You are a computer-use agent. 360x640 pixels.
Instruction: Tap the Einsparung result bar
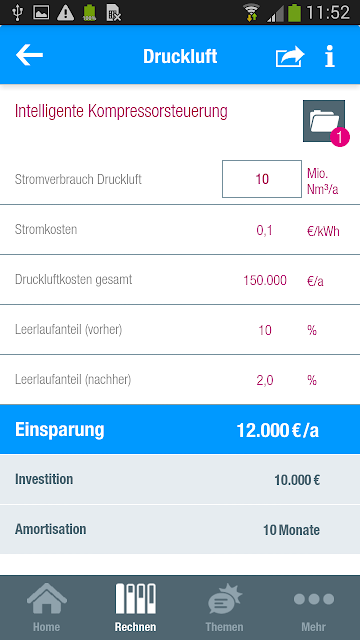coord(180,429)
